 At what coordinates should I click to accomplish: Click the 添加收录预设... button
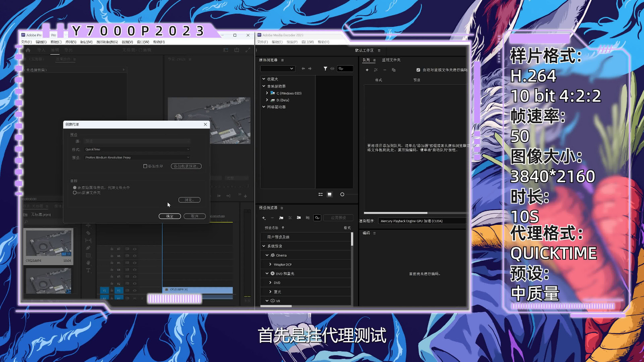186,166
